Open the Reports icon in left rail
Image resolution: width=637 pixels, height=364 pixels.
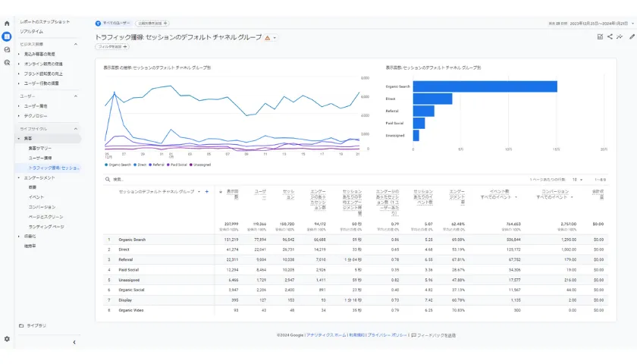7,36
